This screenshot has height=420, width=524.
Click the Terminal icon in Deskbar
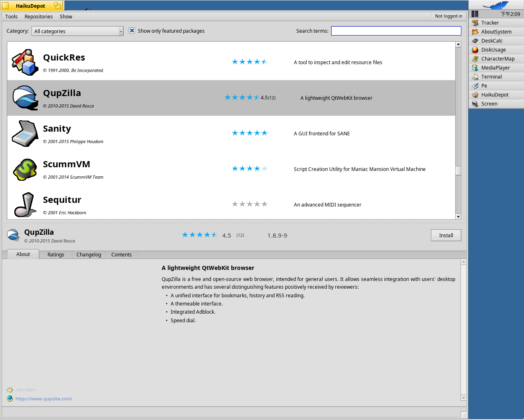475,77
